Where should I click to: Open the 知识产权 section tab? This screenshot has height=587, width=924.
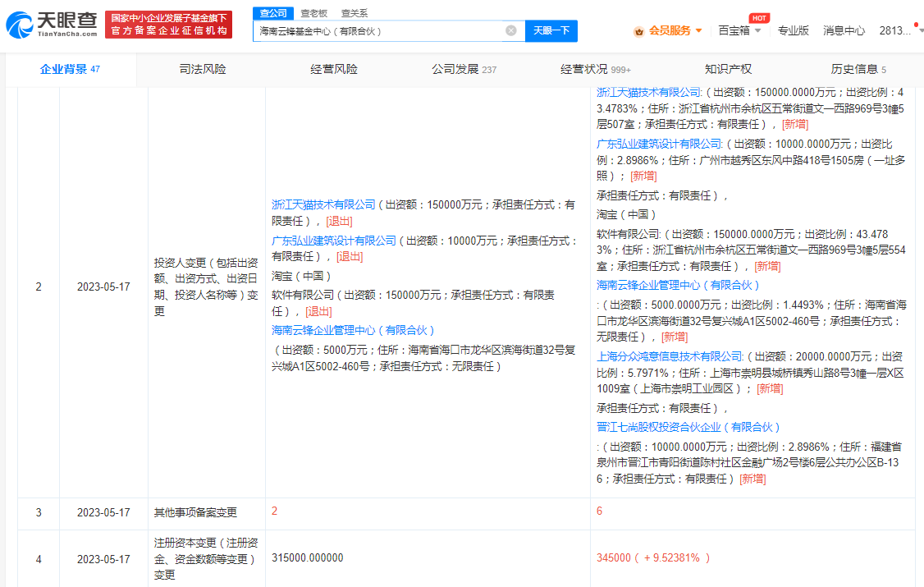729,70
